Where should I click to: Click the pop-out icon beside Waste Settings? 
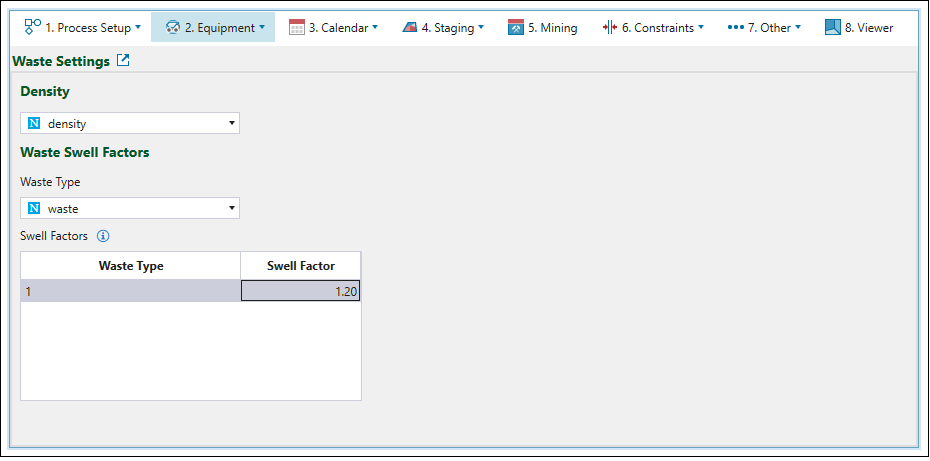coord(123,61)
